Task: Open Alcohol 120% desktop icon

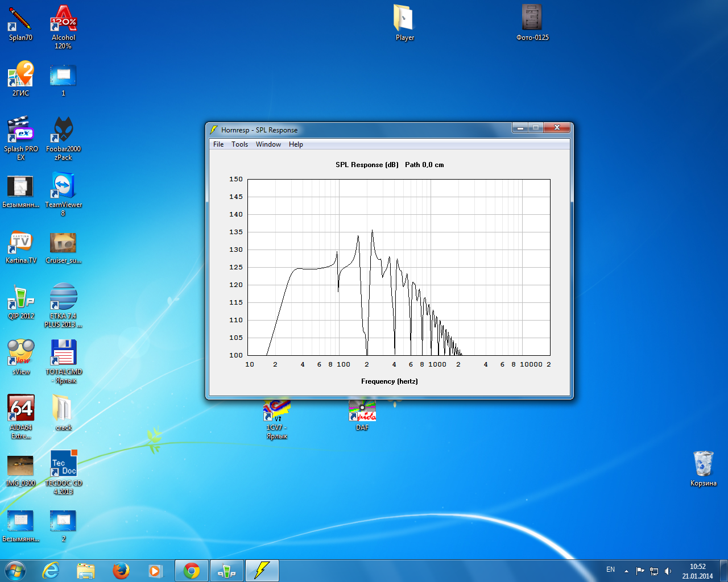Action: coord(63,26)
